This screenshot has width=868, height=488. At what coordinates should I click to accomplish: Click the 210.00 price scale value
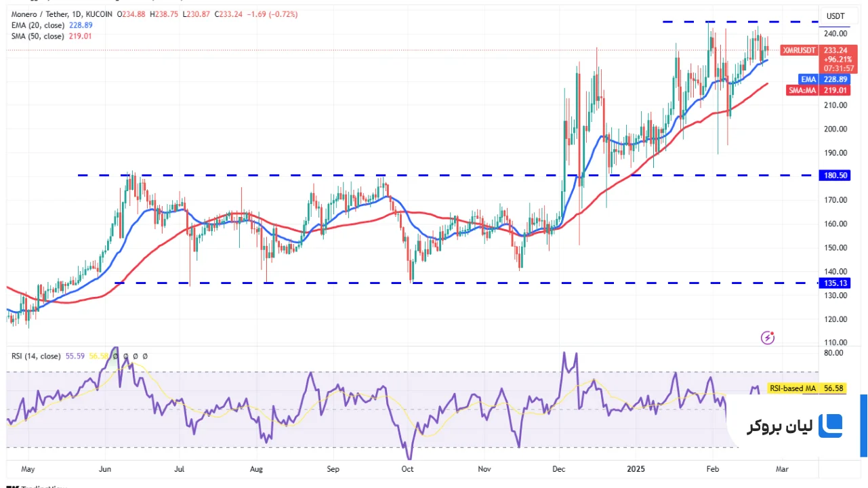pyautogui.click(x=834, y=106)
